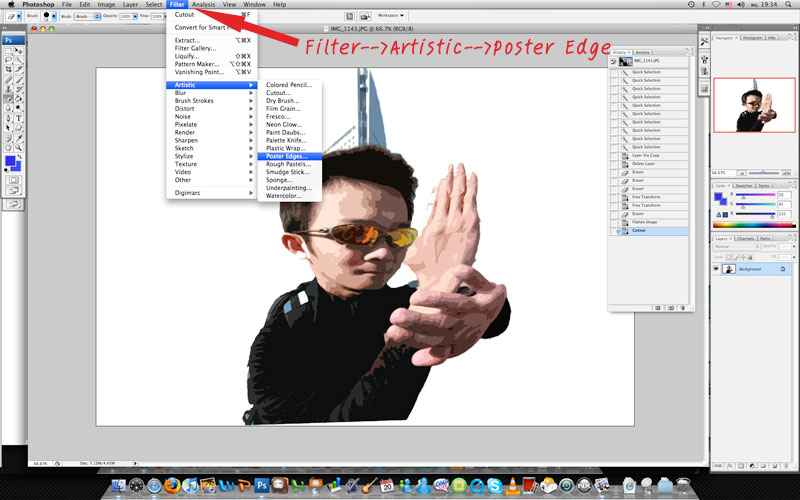The image size is (800, 500).
Task: Toggle lock transparent pixels in Layers panel
Action: (x=730, y=258)
